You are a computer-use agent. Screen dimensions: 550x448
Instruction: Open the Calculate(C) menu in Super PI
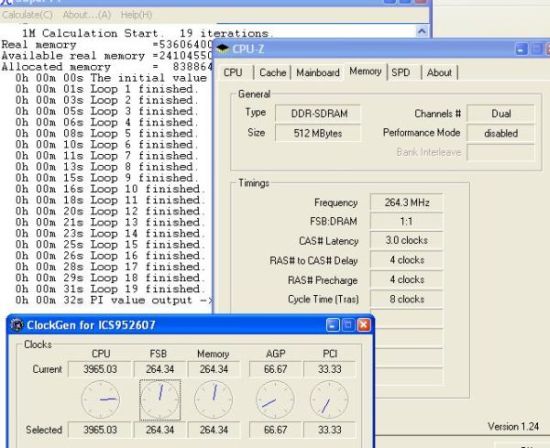[x=27, y=15]
